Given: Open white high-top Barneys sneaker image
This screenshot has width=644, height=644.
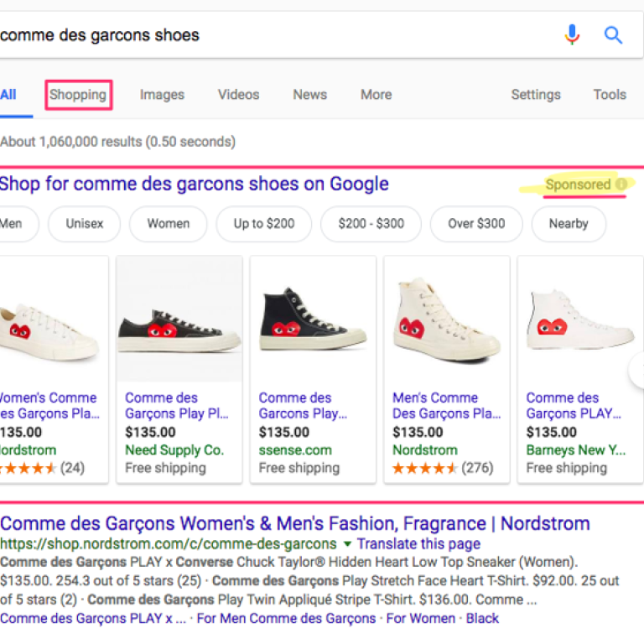Looking at the screenshot, I should (x=580, y=320).
